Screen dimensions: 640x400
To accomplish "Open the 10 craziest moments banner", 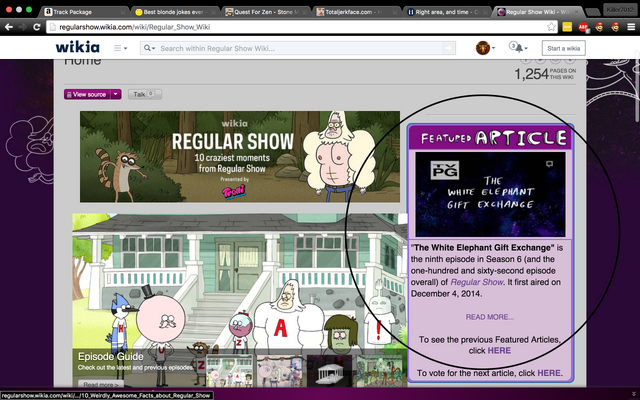I will tap(240, 157).
